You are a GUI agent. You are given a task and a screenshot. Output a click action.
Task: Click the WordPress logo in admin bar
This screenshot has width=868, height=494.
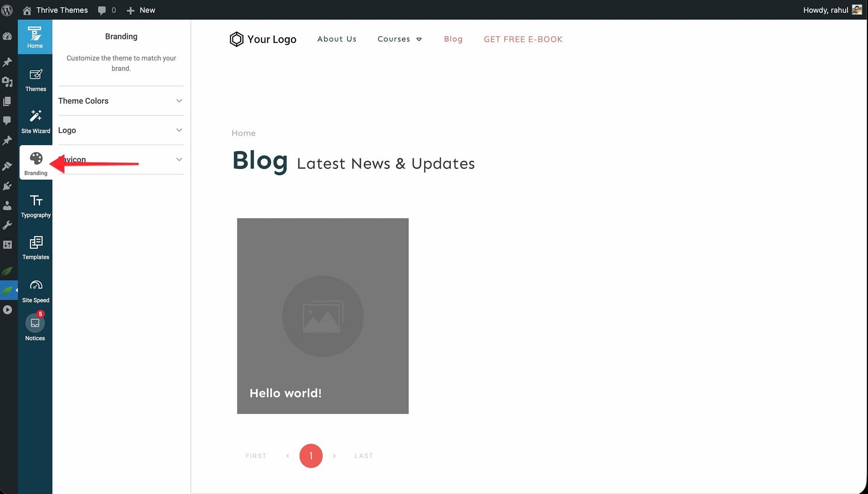pyautogui.click(x=7, y=10)
